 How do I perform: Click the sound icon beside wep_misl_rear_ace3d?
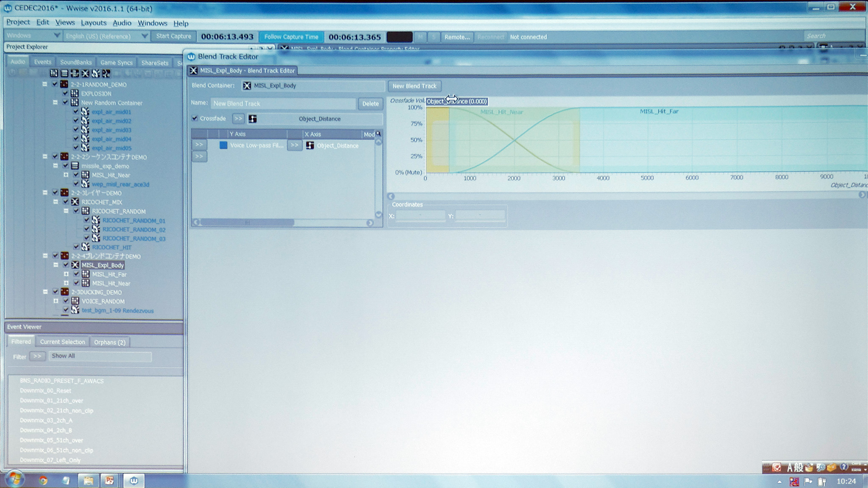85,184
